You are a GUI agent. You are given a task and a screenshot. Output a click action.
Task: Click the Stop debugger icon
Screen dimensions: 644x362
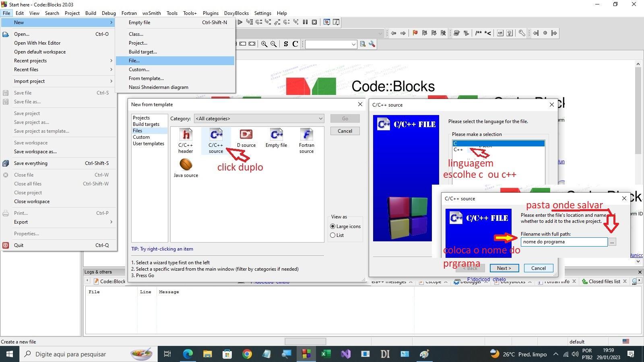point(314,22)
